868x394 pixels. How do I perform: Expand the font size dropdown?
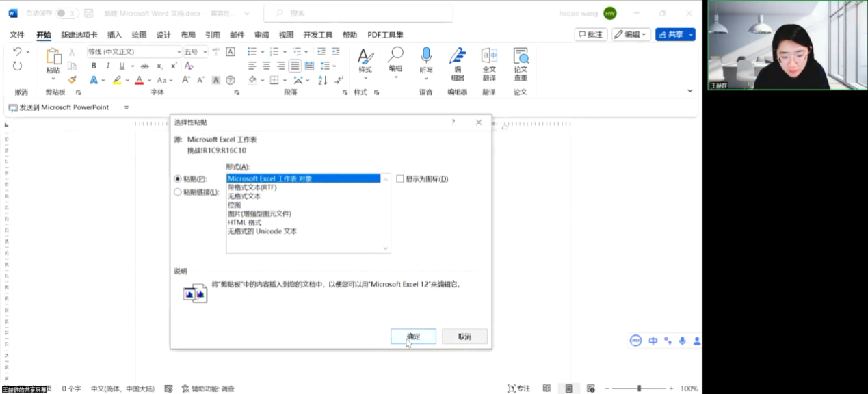pyautogui.click(x=205, y=51)
